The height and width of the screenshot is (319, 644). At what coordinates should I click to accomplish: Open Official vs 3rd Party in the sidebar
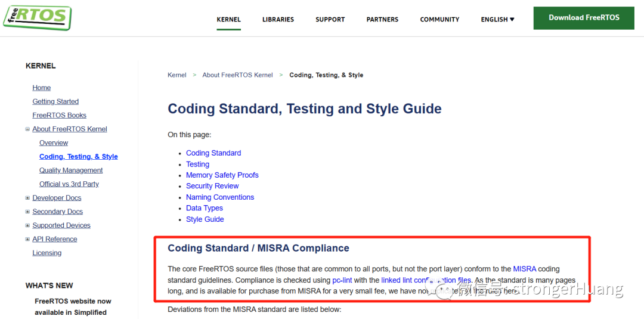69,184
